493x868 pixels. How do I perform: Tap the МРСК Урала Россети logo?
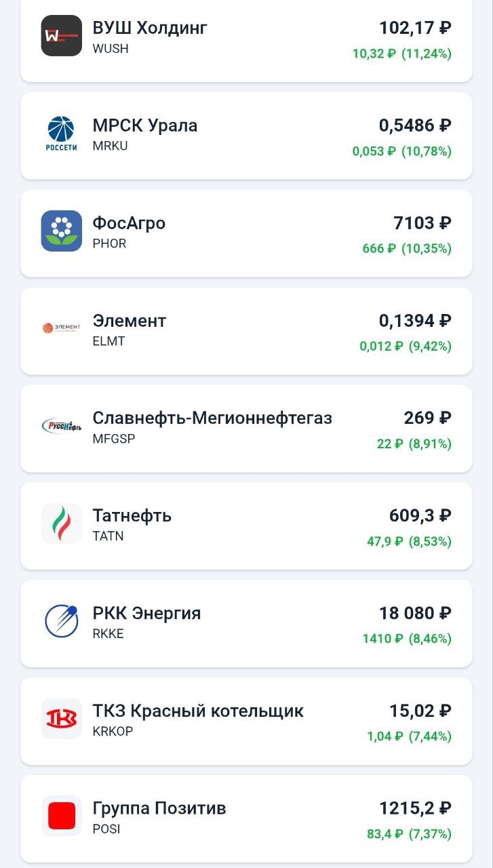62,133
